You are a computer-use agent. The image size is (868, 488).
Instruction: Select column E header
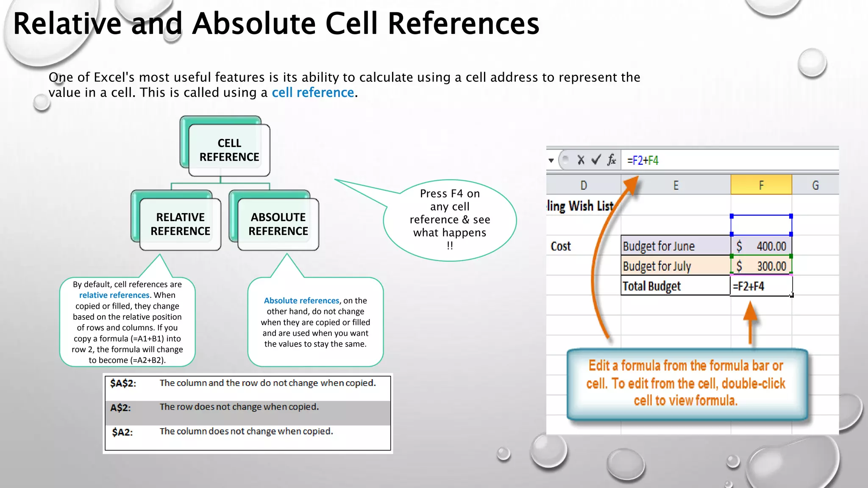676,185
